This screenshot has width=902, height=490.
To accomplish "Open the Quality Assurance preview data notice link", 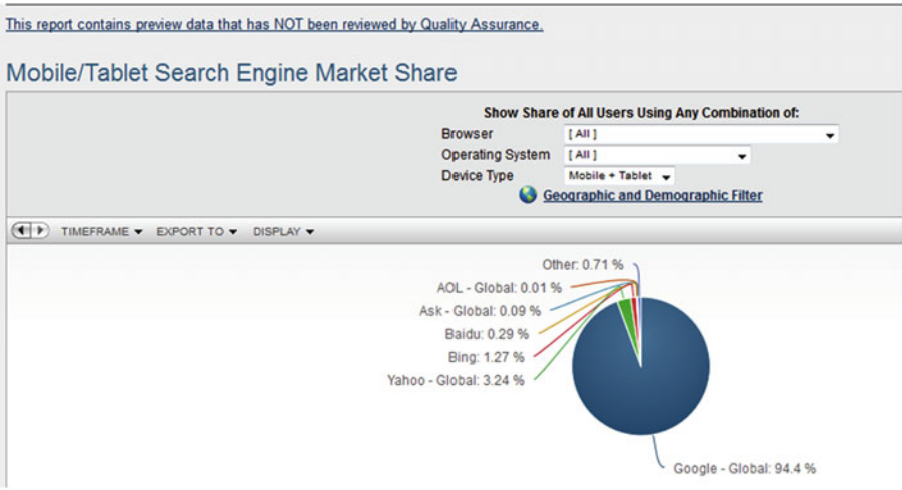I will tap(274, 25).
